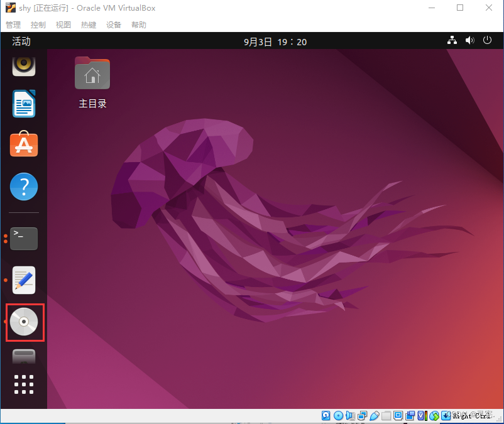Click the recording status icon
Viewport: 504px width, 424px height.
click(410, 416)
